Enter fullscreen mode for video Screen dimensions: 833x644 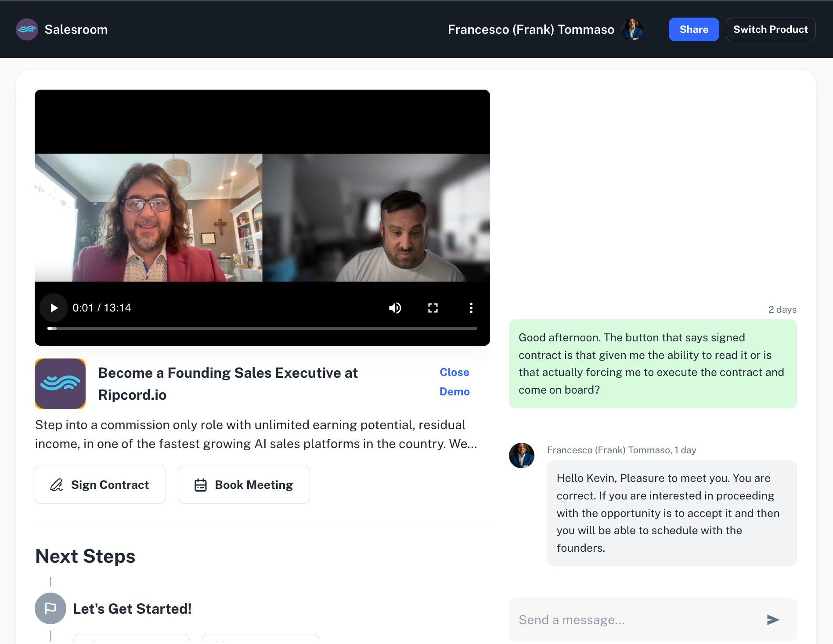(x=433, y=308)
